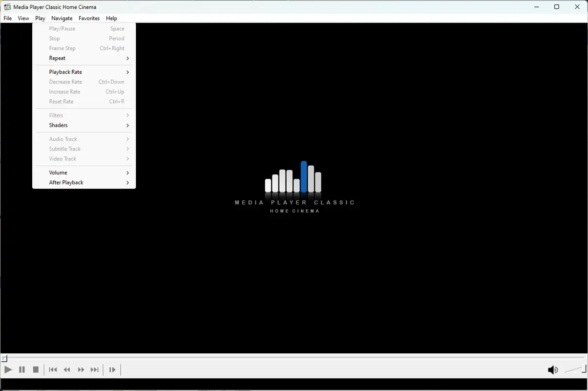Skip to the previous file icon
The height and width of the screenshot is (391, 588).
(x=52, y=369)
